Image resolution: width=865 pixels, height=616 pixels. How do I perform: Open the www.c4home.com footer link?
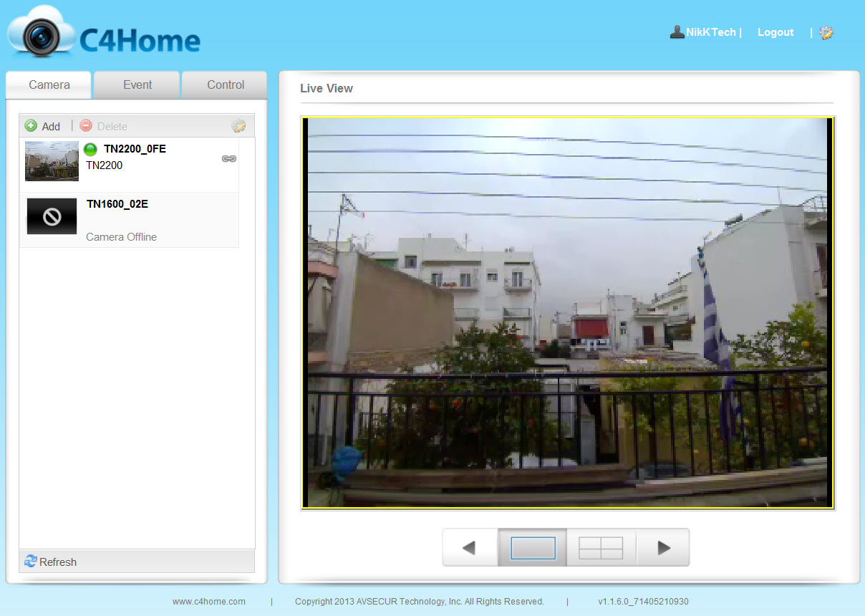[x=209, y=602]
